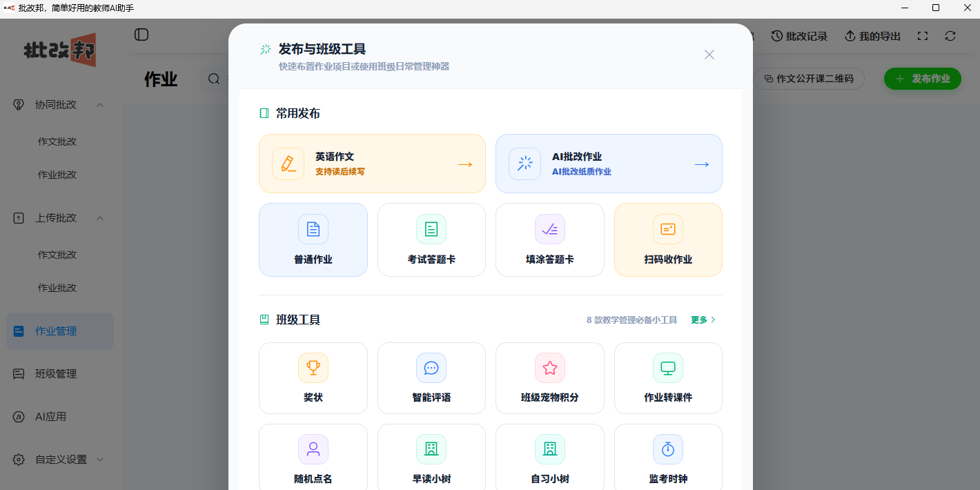This screenshot has width=980, height=490.
Task: Collapse the 上传批改 section chevron
Action: [x=99, y=218]
